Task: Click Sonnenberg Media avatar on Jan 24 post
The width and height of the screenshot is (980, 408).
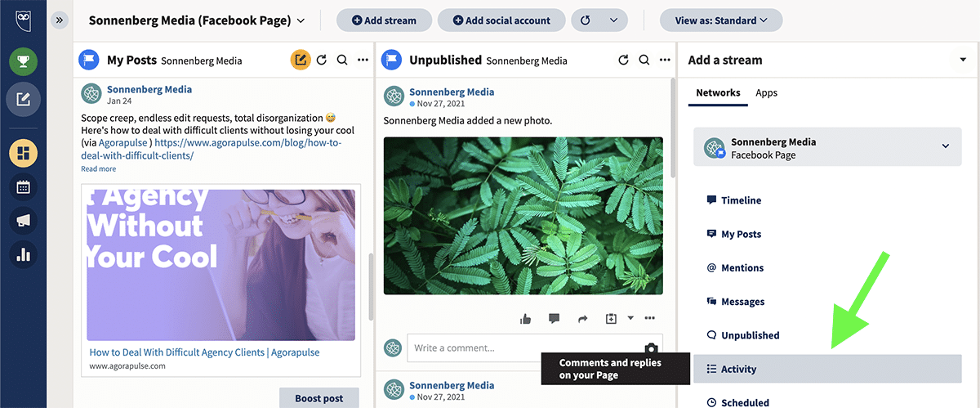Action: pyautogui.click(x=91, y=93)
